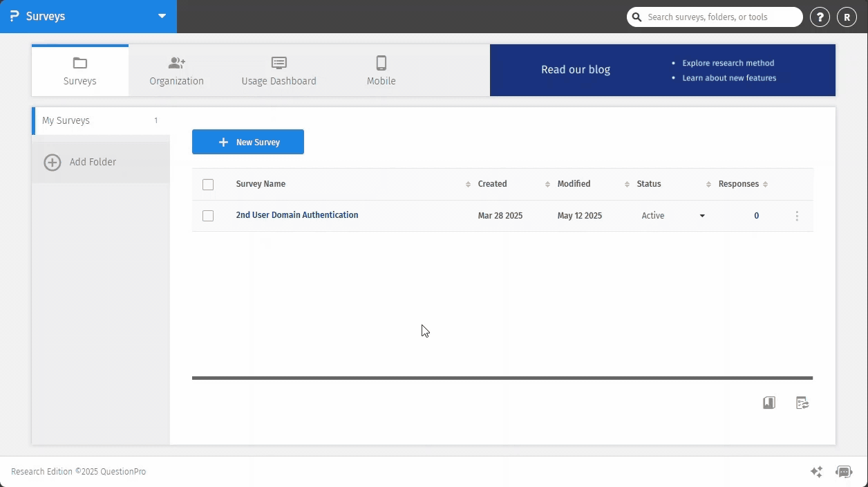The image size is (868, 487).
Task: Open the help question mark icon
Action: coord(820,17)
